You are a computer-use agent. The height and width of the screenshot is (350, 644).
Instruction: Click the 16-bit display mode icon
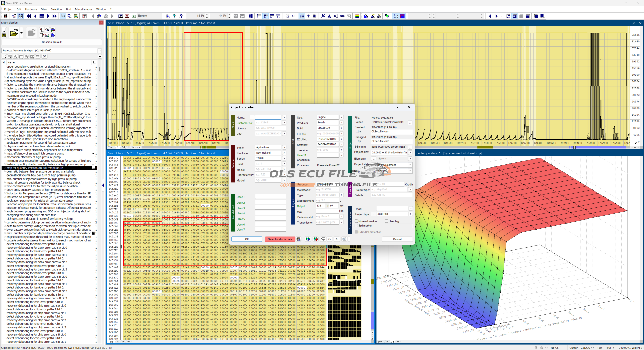pyautogui.click(x=265, y=16)
